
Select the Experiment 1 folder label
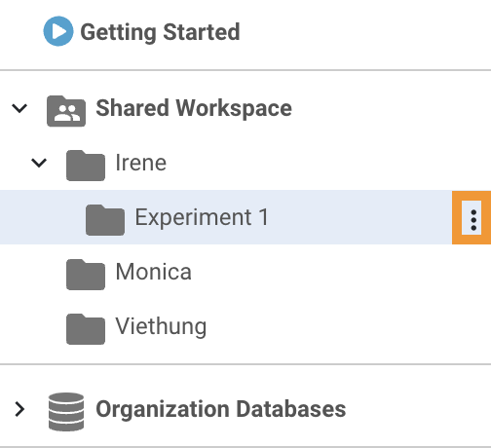pyautogui.click(x=202, y=217)
